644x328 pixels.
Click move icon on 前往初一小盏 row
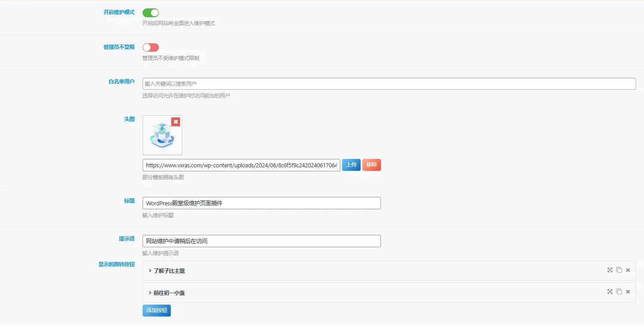(x=610, y=292)
